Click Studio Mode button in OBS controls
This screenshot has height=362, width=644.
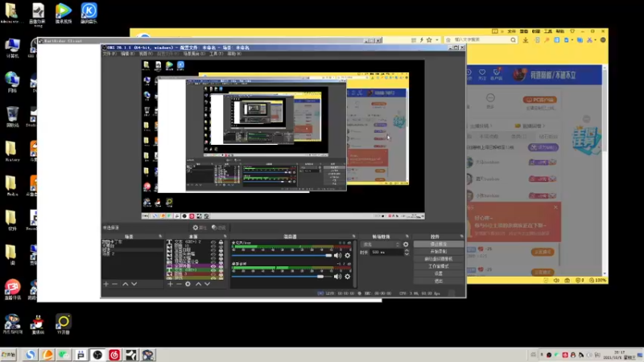[x=439, y=266]
